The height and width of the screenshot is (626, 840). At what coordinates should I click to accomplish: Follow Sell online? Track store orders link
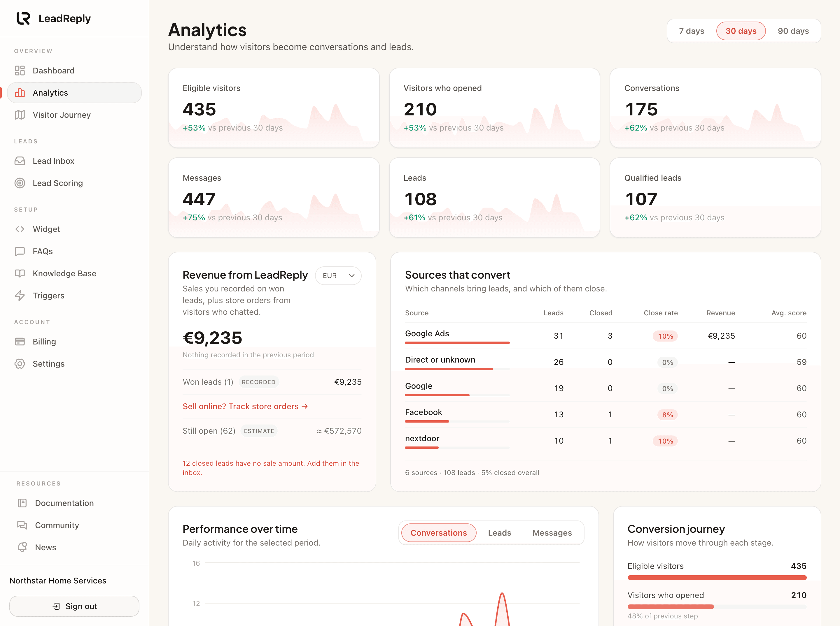(245, 406)
